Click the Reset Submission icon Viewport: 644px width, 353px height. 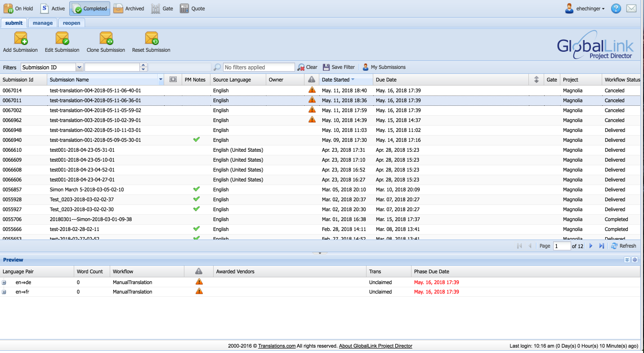click(x=152, y=38)
